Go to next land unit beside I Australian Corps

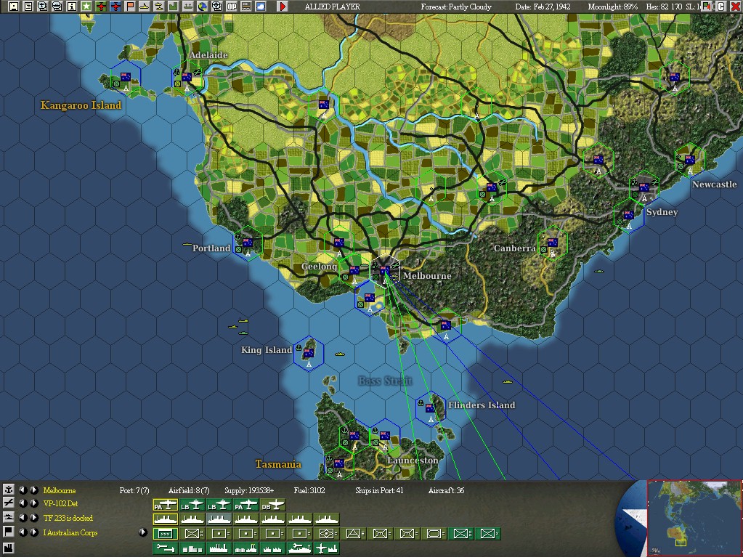(34, 532)
